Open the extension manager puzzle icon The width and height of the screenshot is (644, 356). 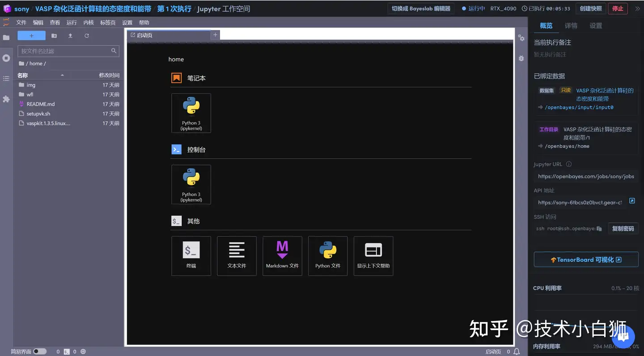pos(6,99)
